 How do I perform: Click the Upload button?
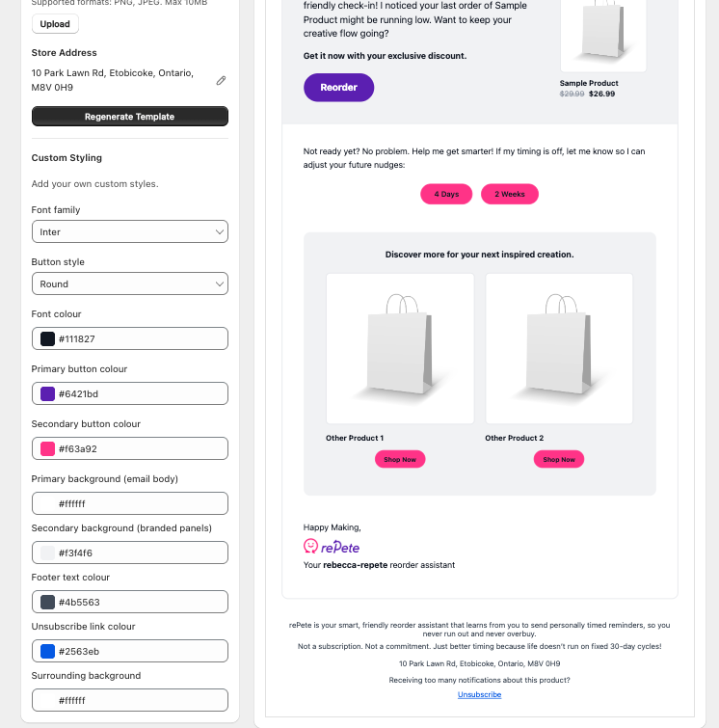pyautogui.click(x=55, y=24)
